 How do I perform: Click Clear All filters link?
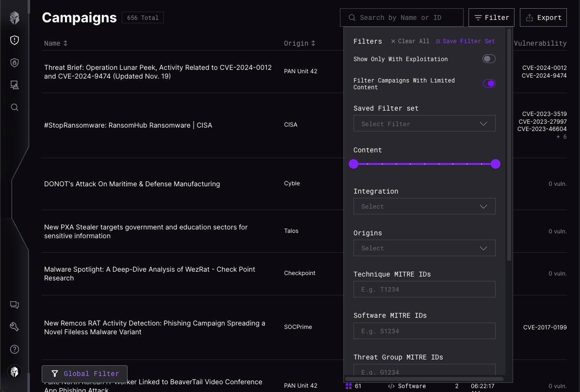tap(410, 41)
